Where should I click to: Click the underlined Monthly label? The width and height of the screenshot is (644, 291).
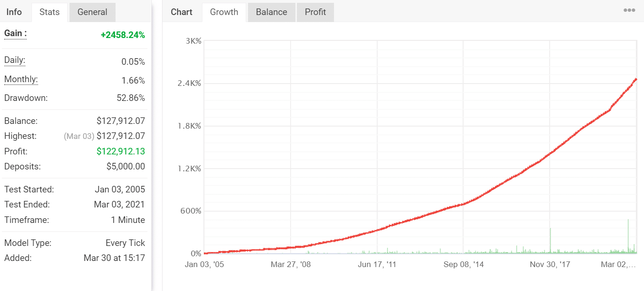pos(21,79)
